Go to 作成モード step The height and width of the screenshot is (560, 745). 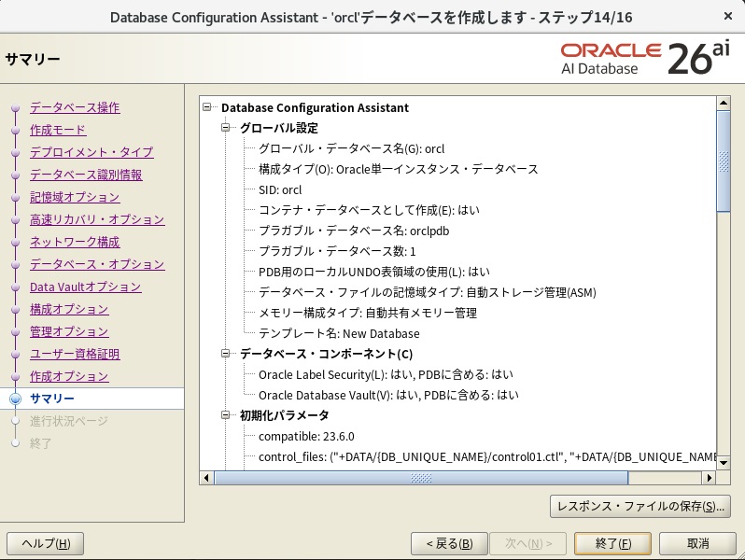(x=58, y=130)
